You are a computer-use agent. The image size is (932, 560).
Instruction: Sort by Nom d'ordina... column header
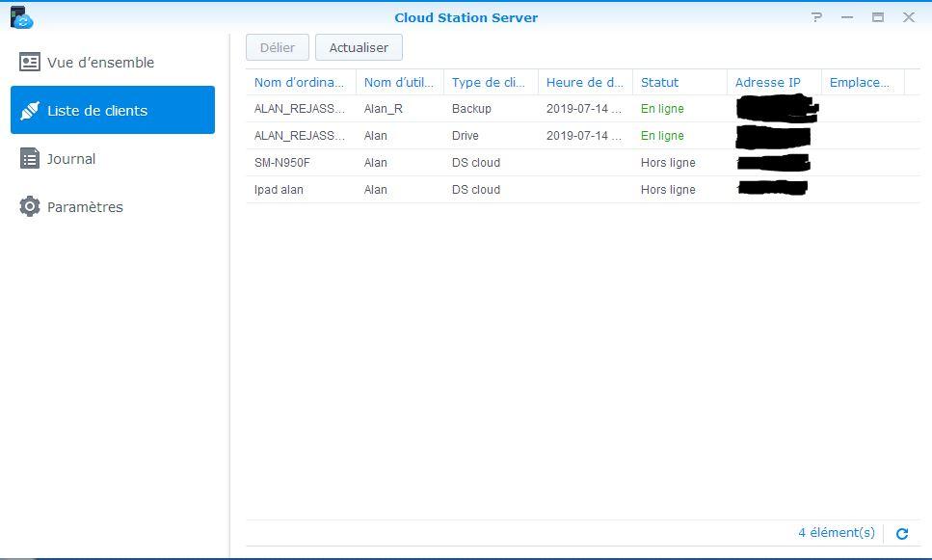[x=301, y=82]
